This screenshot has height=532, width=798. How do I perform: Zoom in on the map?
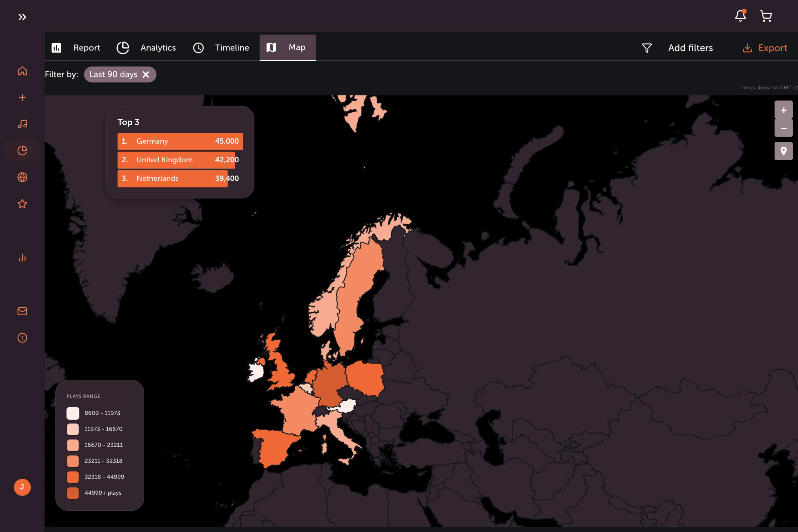click(783, 110)
